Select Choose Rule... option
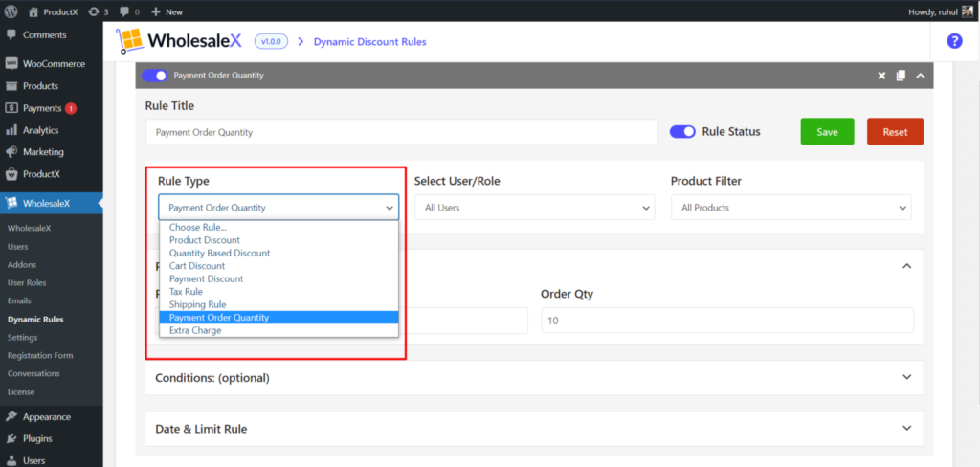Screen dimensions: 980x467 (278, 228)
